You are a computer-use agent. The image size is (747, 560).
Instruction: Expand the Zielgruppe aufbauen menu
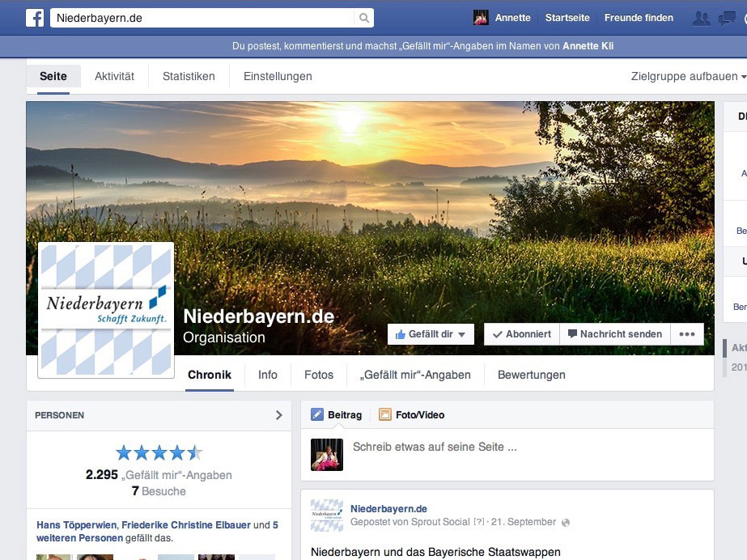coord(688,77)
